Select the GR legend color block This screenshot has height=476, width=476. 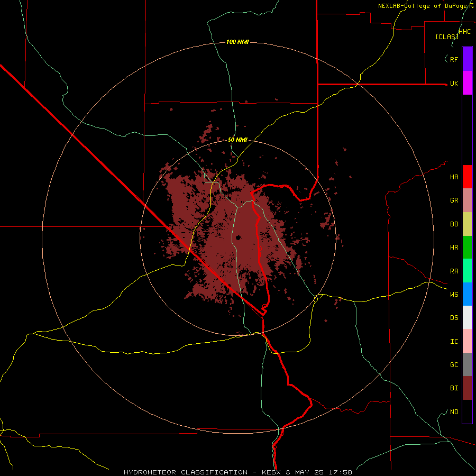point(467,200)
